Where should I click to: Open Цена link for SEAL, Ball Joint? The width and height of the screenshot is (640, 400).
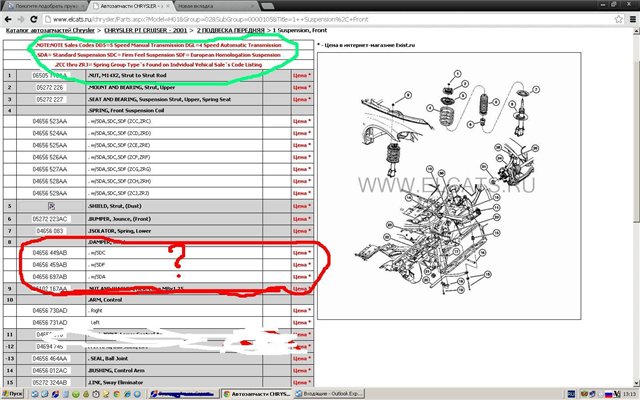[x=302, y=358]
